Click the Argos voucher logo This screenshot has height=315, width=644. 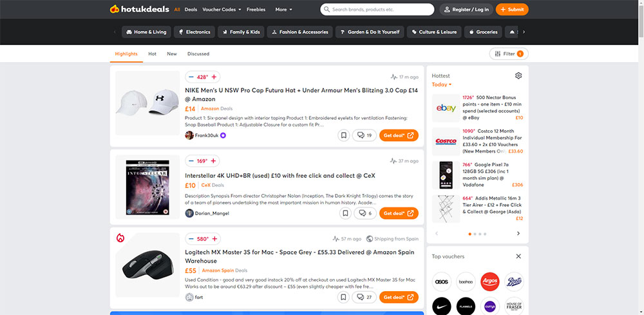tap(490, 282)
